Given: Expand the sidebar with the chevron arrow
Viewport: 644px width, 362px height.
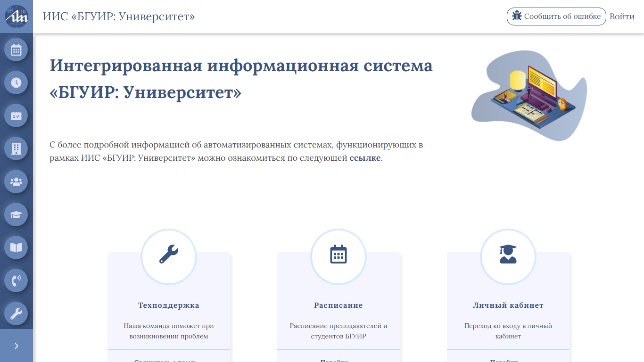Looking at the screenshot, I should click(17, 346).
